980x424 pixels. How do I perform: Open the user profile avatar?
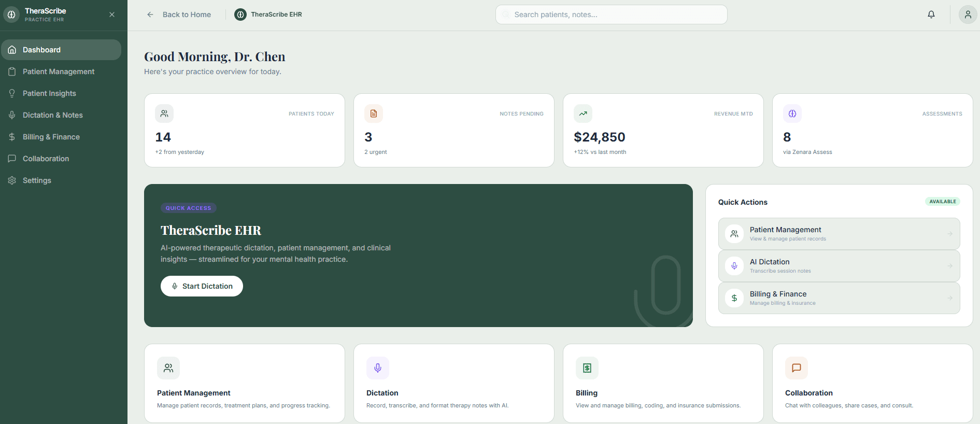(968, 15)
